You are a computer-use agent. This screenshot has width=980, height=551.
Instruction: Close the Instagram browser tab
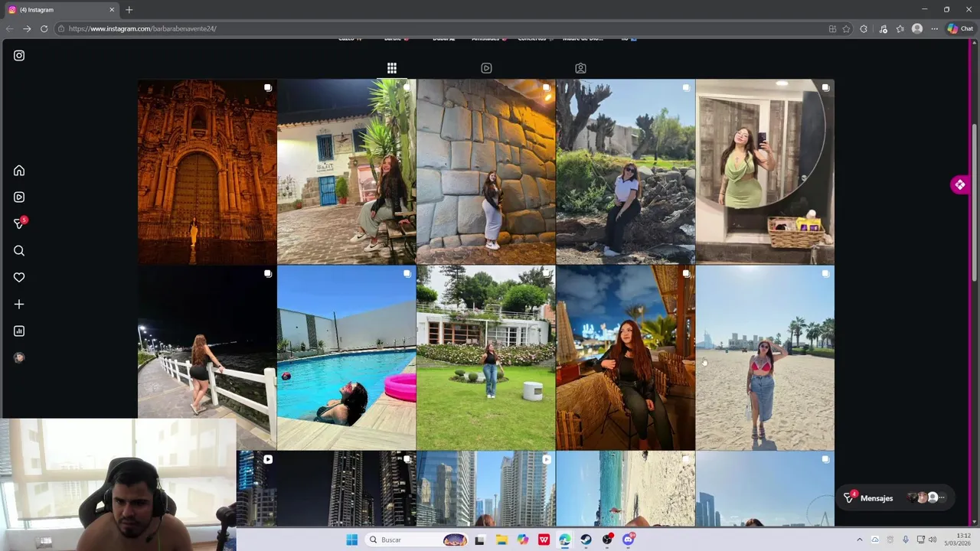(112, 10)
